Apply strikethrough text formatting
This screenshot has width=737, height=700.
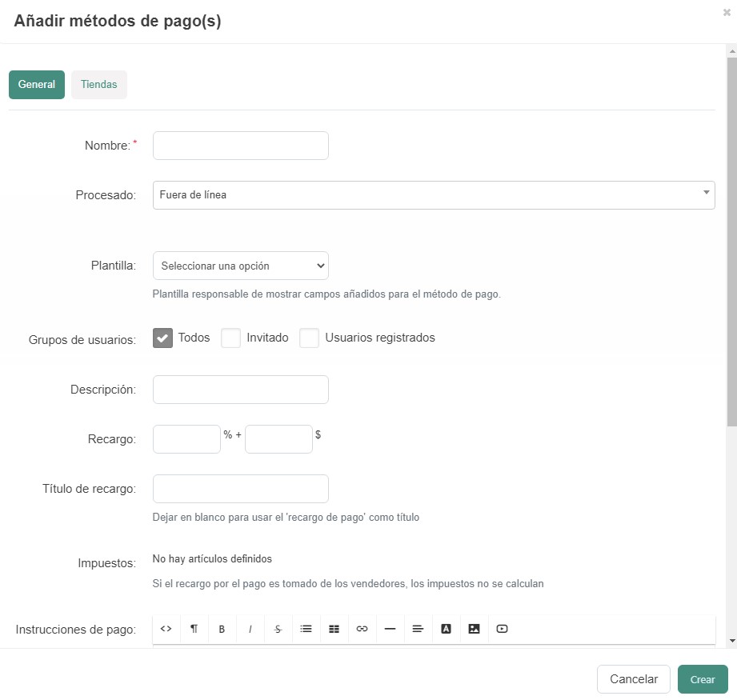coord(278,629)
